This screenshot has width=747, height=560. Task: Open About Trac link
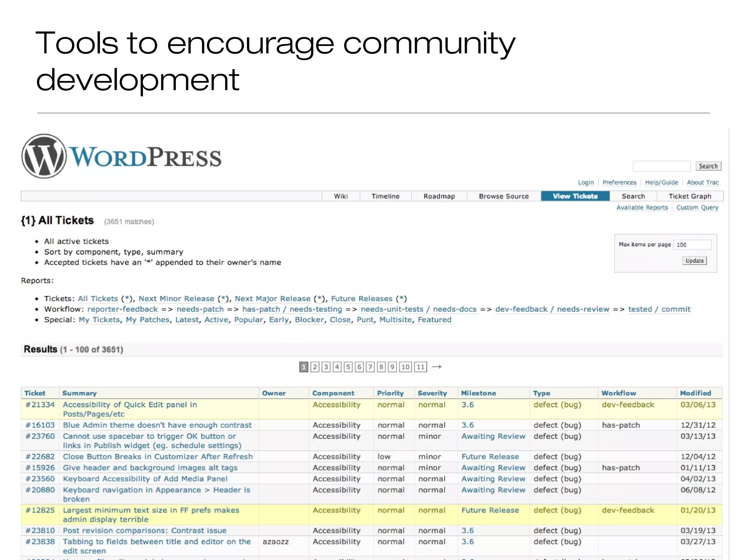tap(703, 183)
